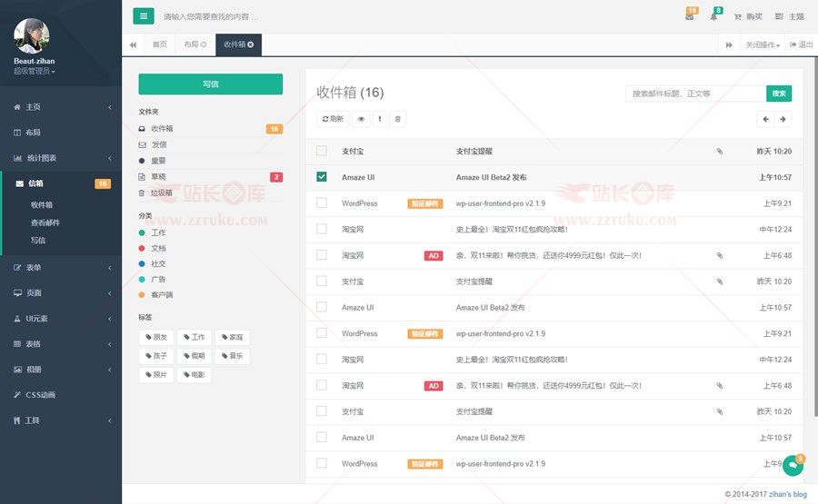Click the eye icon in mail toolbar
818x504 pixels.
point(361,119)
